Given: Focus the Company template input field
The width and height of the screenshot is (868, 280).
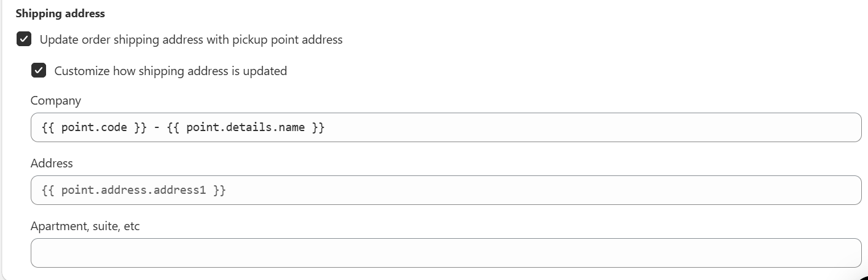Looking at the screenshot, I should point(553,127).
